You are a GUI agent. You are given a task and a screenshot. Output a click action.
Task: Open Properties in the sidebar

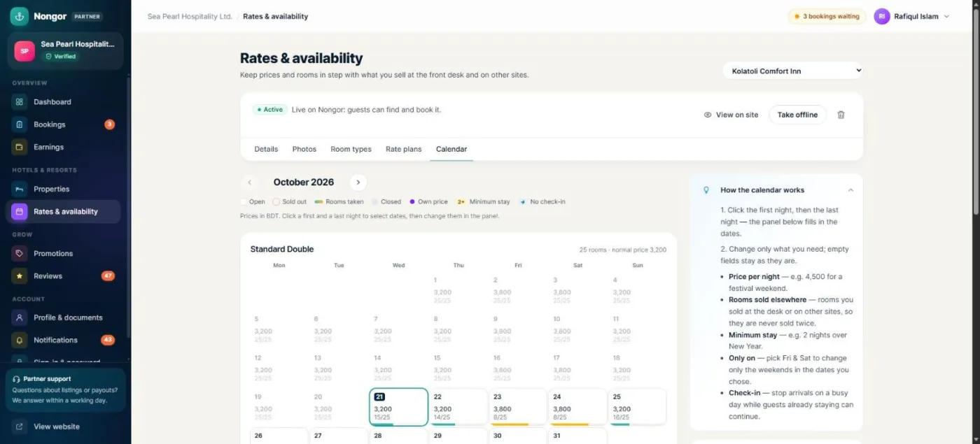[63, 189]
